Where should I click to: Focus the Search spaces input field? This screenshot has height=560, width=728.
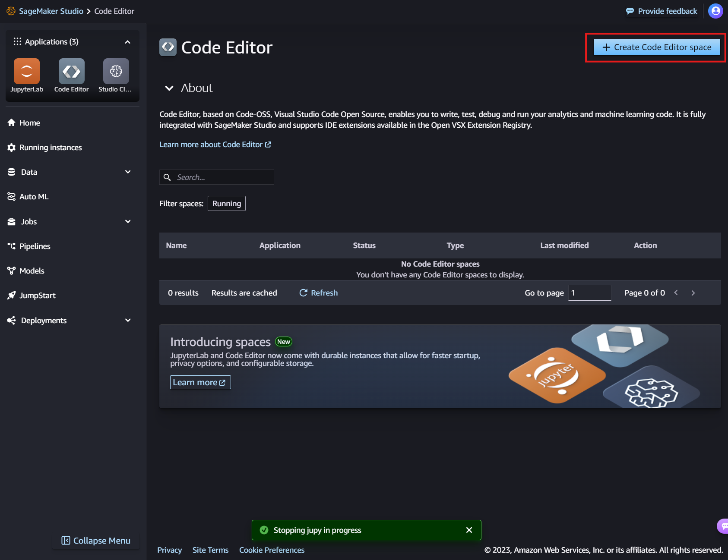coord(217,177)
